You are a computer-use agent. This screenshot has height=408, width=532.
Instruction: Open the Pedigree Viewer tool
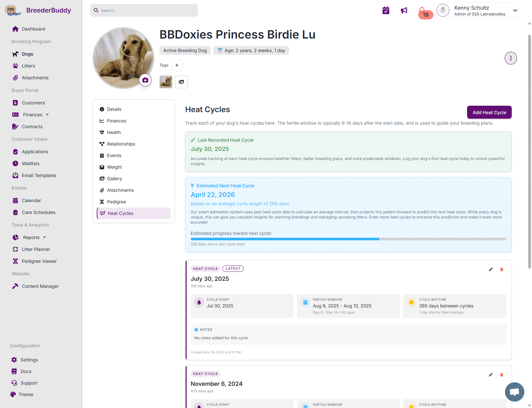[x=39, y=261]
